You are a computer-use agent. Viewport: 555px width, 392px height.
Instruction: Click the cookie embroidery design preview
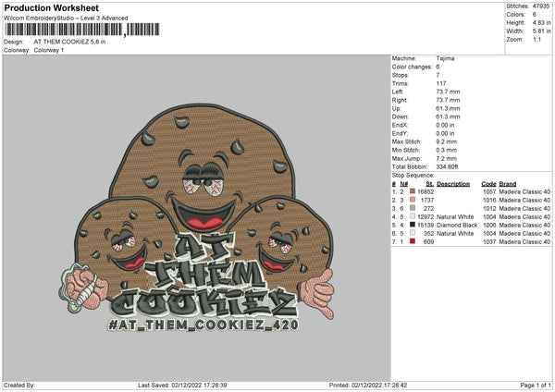(x=197, y=217)
